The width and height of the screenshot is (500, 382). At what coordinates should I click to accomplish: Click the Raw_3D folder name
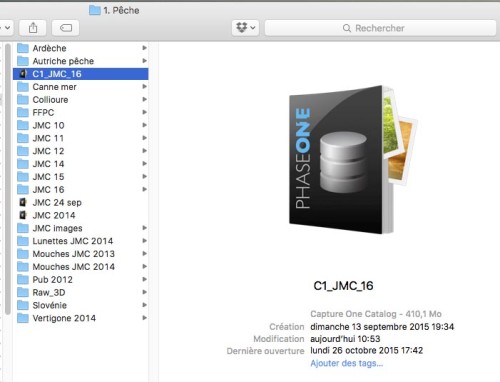49,292
